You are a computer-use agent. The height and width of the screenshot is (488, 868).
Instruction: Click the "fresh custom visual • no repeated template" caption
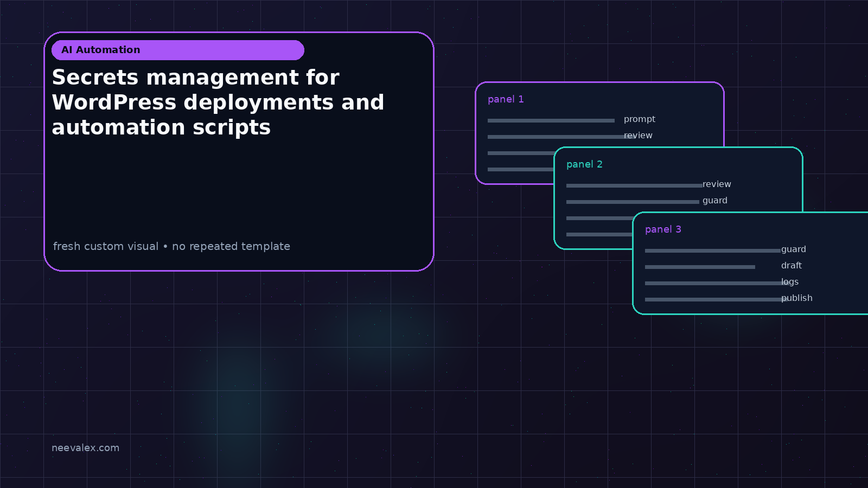coord(171,246)
